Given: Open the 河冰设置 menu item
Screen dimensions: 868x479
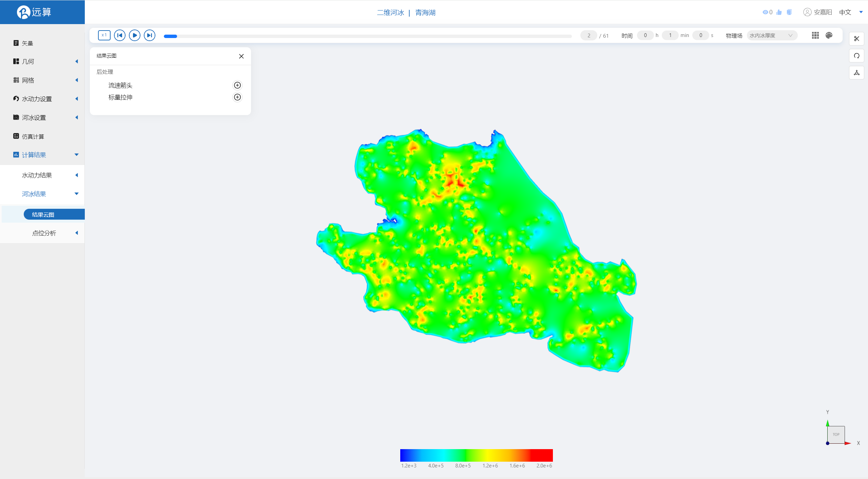Looking at the screenshot, I should coord(42,117).
